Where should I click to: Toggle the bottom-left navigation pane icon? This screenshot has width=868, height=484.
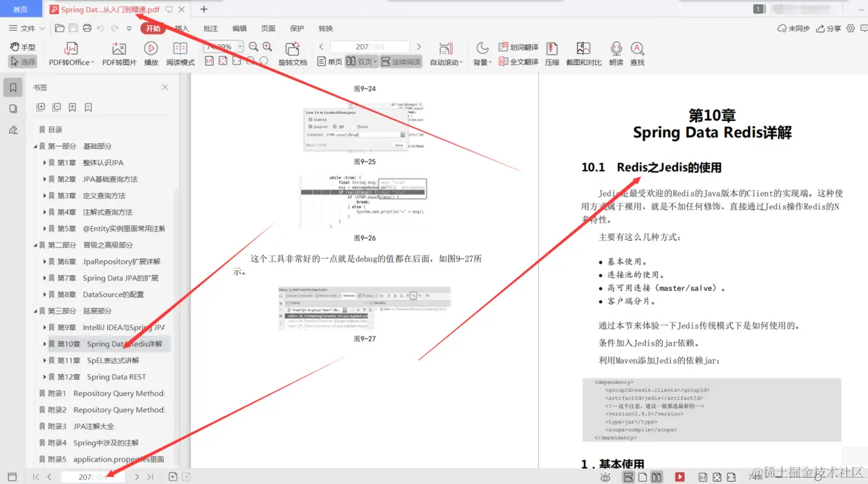12,477
